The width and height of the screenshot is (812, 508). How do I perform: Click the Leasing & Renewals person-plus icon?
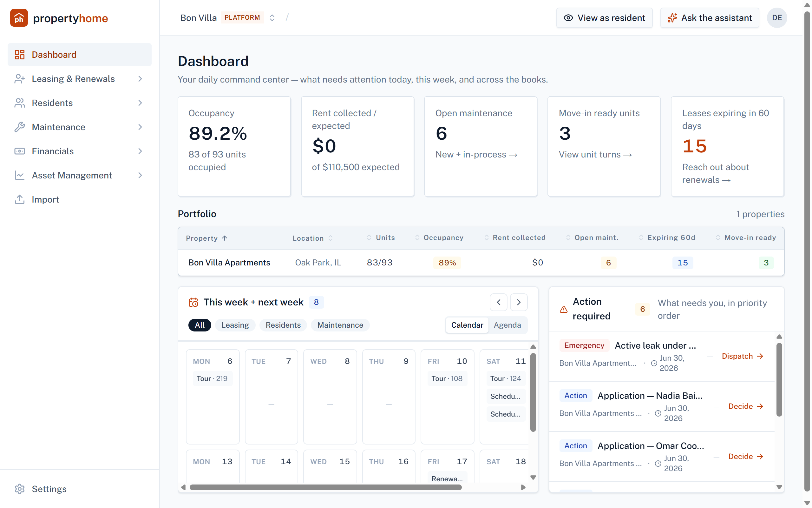pyautogui.click(x=20, y=79)
